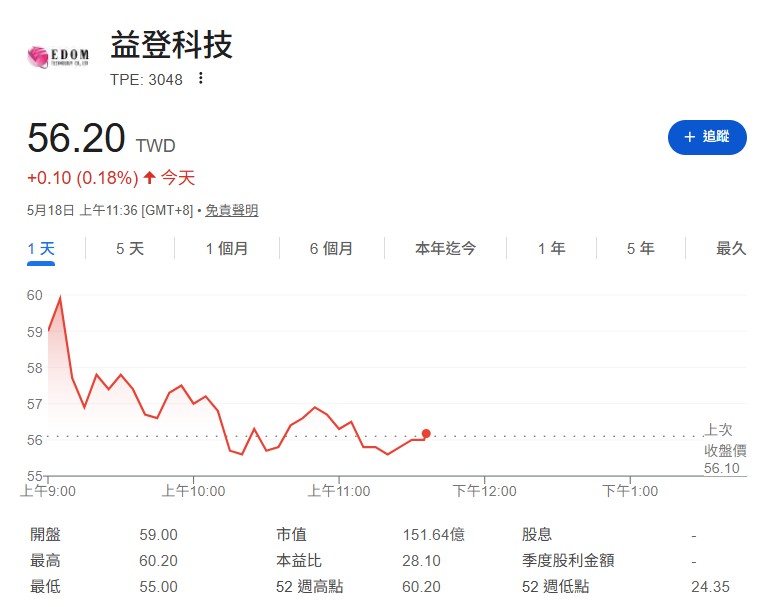
Task: Click the 下午1:00 axis label
Action: pyautogui.click(x=630, y=491)
